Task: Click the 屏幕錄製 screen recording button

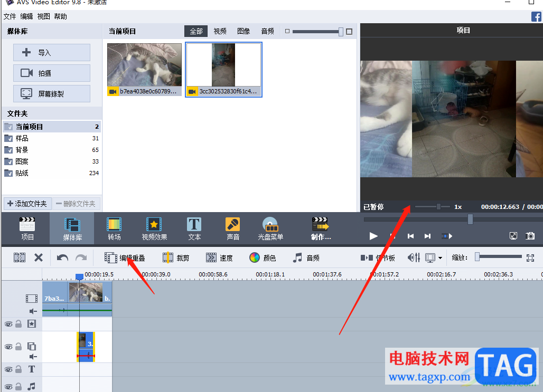Action: click(52, 93)
